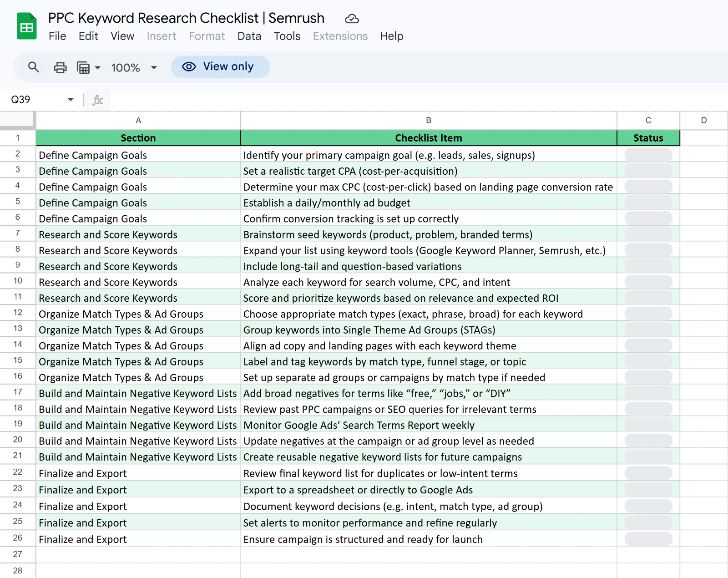The image size is (728, 578).
Task: Open the File menu
Action: pyautogui.click(x=57, y=36)
